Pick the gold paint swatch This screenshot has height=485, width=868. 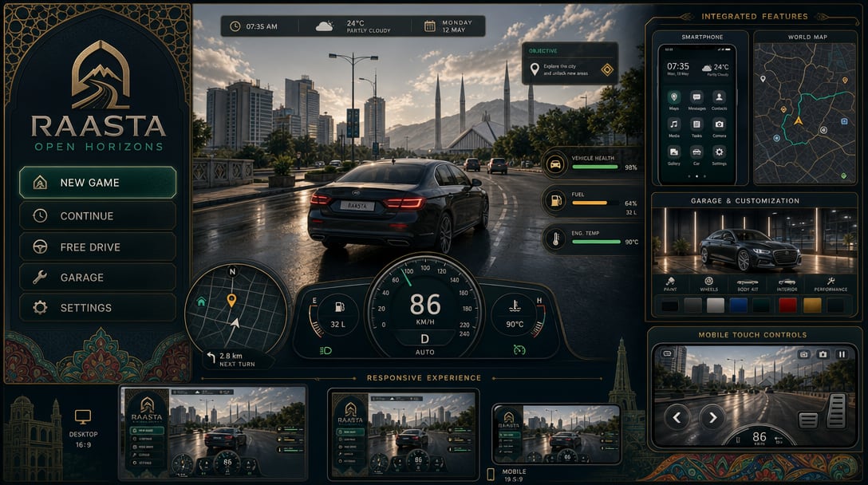pyautogui.click(x=812, y=305)
